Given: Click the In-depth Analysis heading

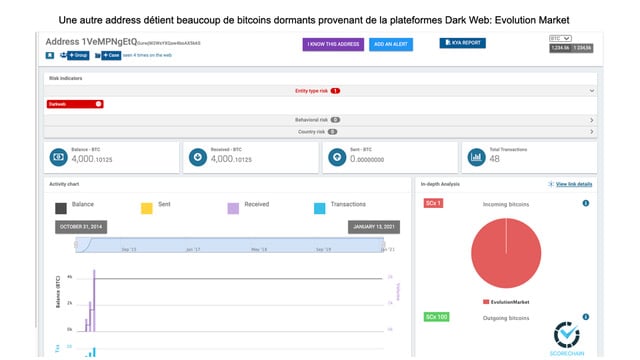Looking at the screenshot, I should [440, 184].
